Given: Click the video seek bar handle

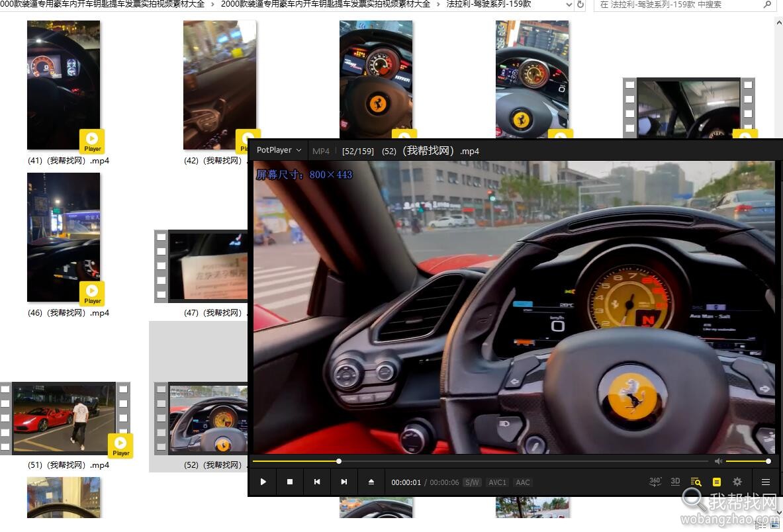Looking at the screenshot, I should coord(339,461).
